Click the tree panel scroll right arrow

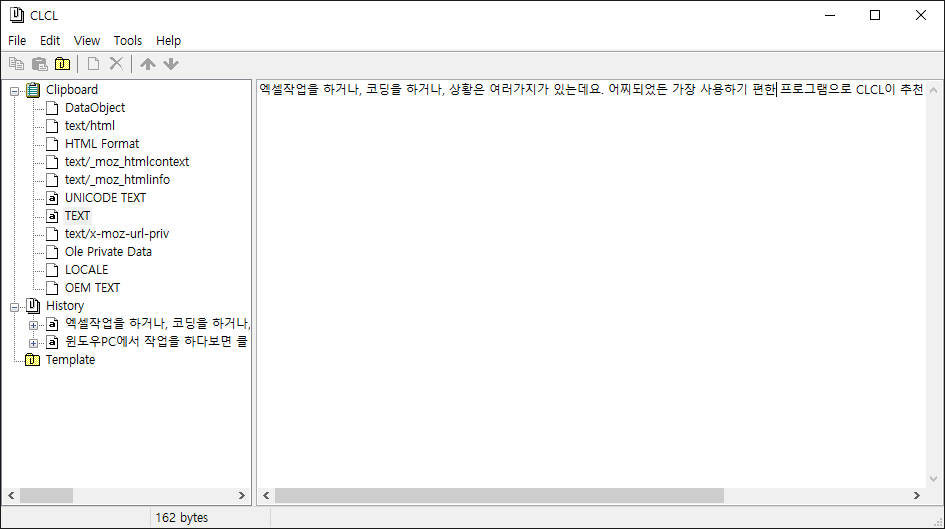[242, 495]
